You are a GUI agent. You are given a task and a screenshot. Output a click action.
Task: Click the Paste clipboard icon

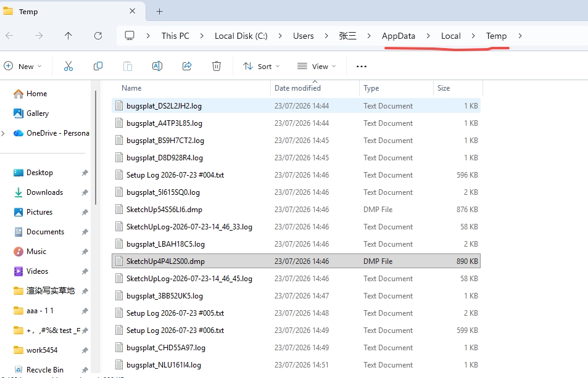click(128, 67)
